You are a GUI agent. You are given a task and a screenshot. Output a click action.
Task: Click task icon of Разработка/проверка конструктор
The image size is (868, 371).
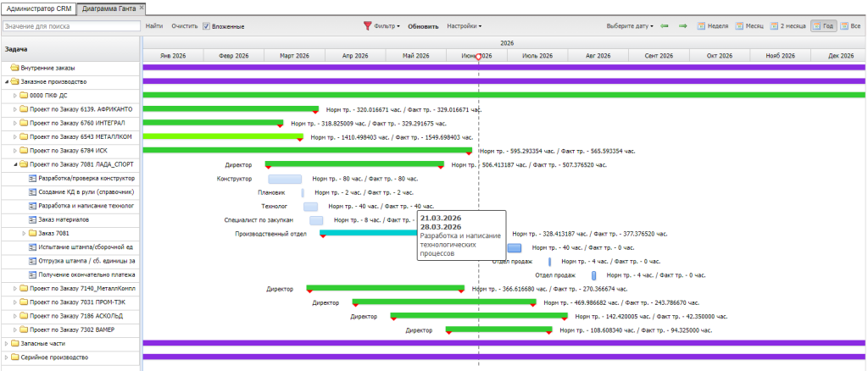click(x=32, y=178)
